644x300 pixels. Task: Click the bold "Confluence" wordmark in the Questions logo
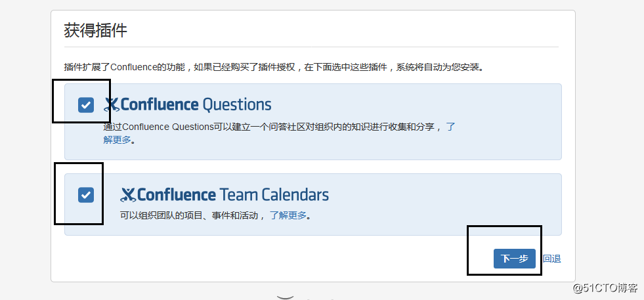(160, 104)
